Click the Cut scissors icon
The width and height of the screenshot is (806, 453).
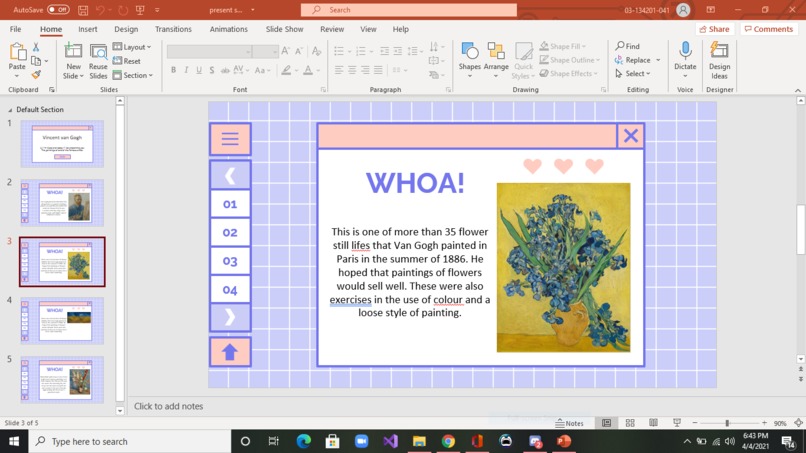36,47
